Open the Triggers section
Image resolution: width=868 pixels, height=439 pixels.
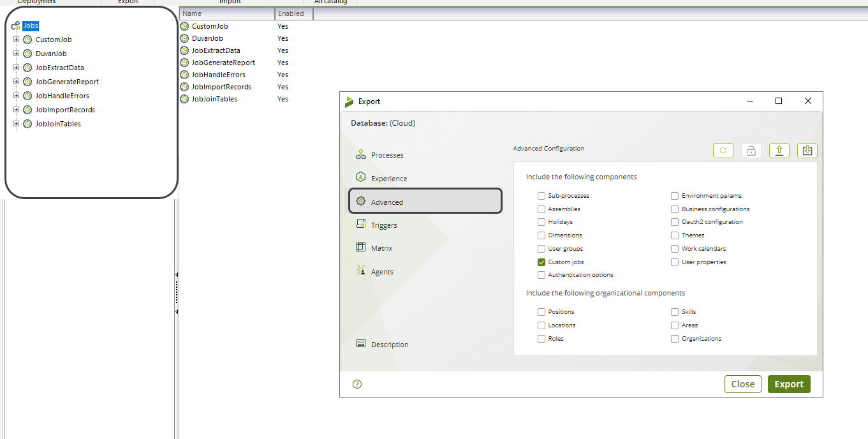[383, 225]
